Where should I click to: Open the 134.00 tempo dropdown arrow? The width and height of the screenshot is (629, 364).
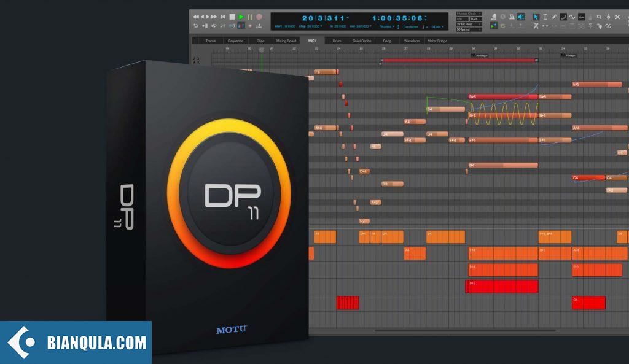coord(442,27)
